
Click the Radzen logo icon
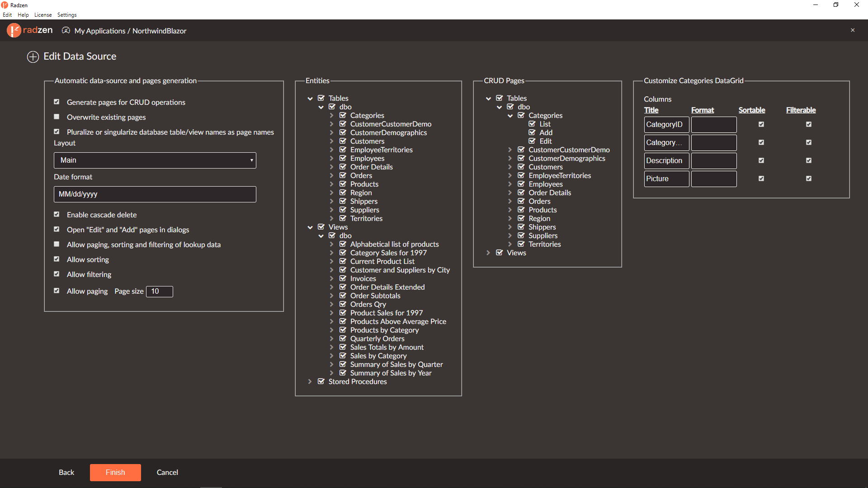14,30
